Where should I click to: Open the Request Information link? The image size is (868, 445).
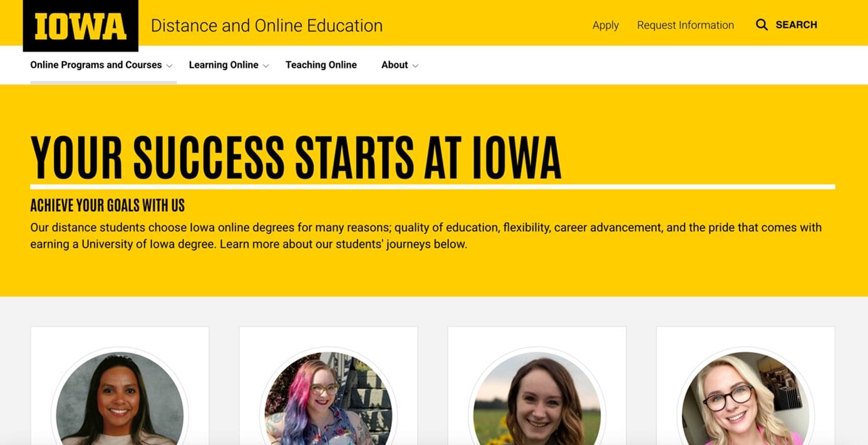[x=685, y=25]
